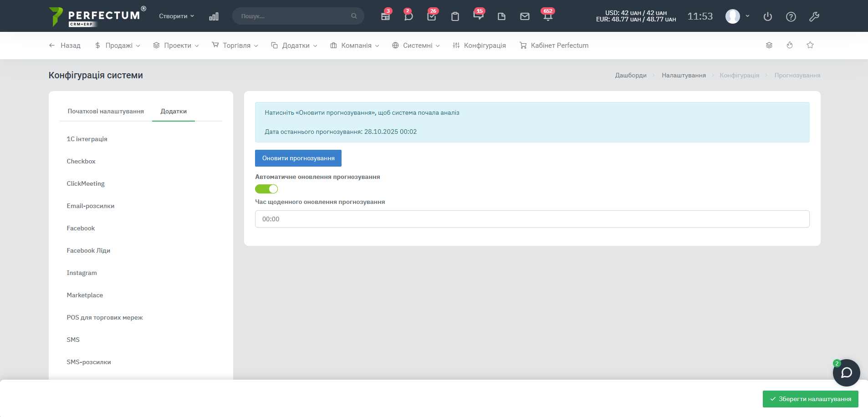Select Facebook Ліди in addons list

pos(88,250)
